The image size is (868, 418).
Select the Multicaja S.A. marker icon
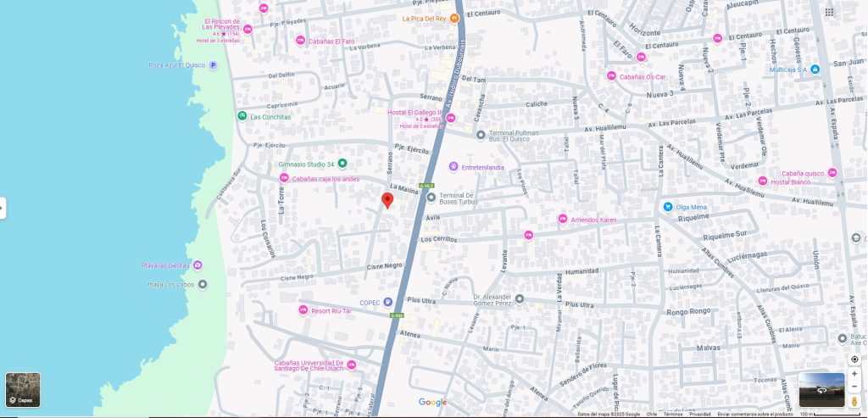pyautogui.click(x=815, y=70)
